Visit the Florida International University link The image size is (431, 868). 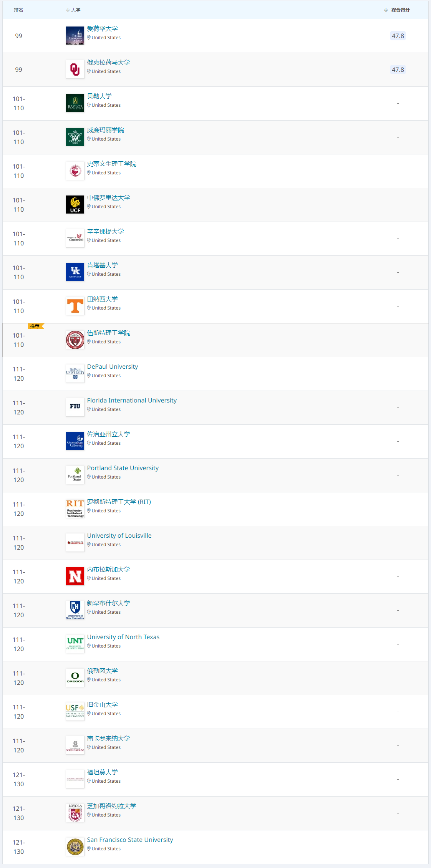pyautogui.click(x=132, y=401)
